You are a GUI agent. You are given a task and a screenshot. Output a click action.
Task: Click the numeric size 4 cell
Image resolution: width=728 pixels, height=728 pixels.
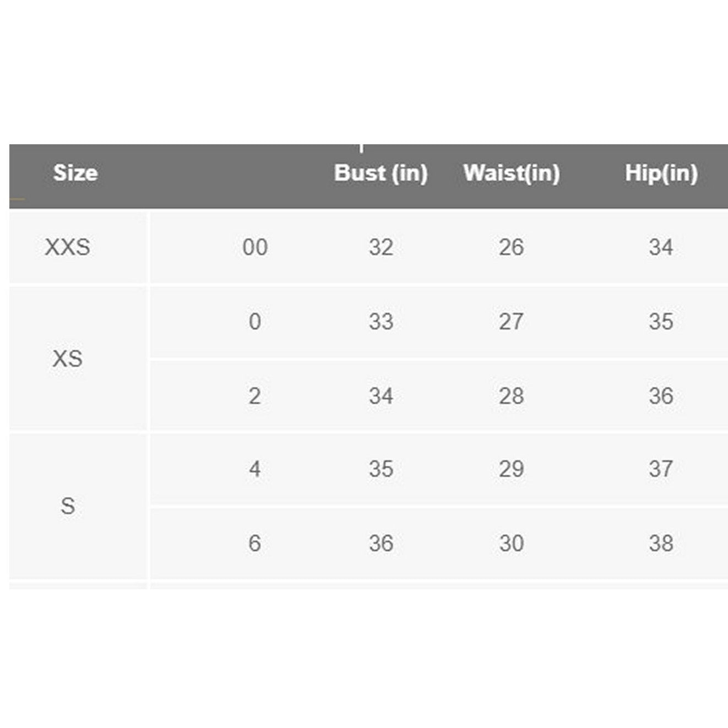coord(255,469)
